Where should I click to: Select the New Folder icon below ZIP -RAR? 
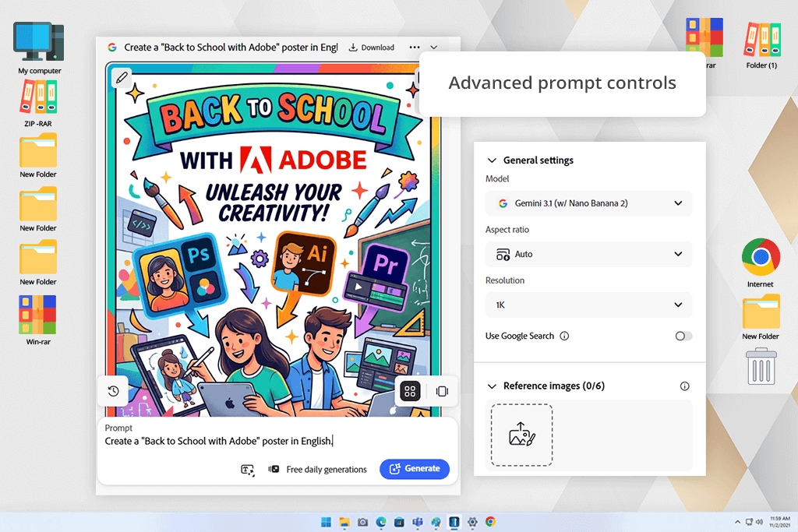(38, 156)
